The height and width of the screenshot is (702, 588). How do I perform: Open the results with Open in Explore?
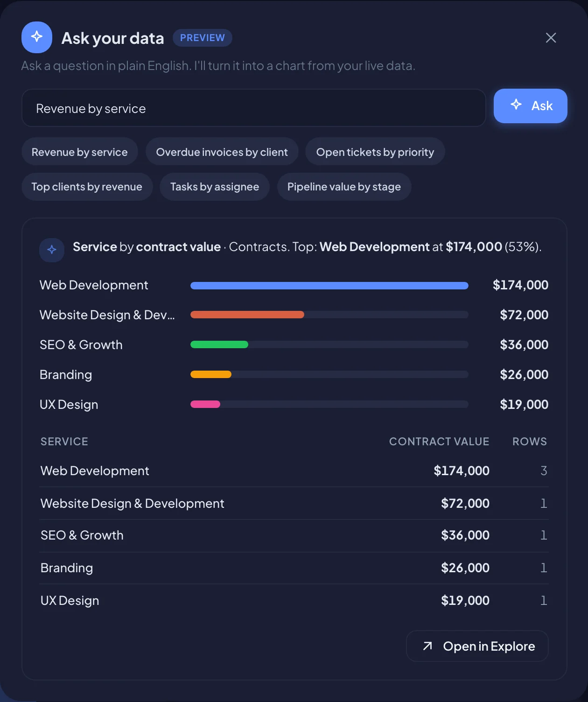click(x=477, y=646)
